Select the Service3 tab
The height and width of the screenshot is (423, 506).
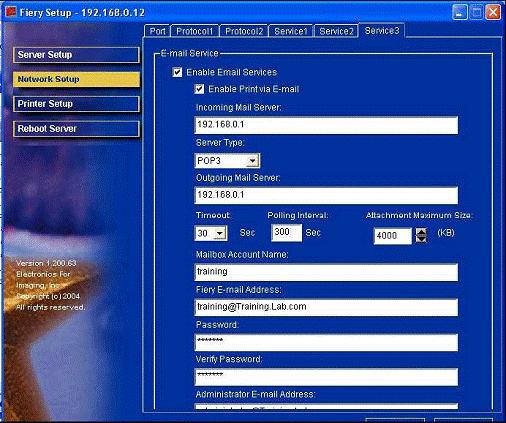(382, 31)
